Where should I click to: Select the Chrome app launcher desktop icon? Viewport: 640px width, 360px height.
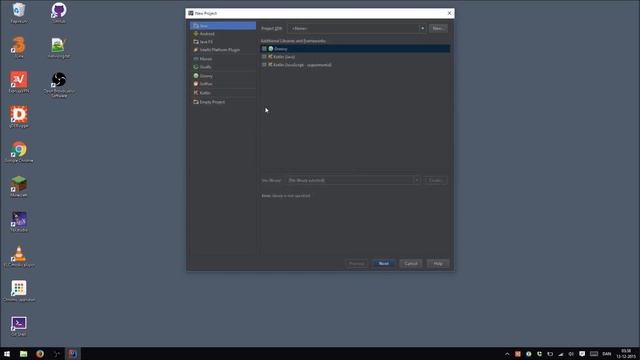pyautogui.click(x=19, y=291)
